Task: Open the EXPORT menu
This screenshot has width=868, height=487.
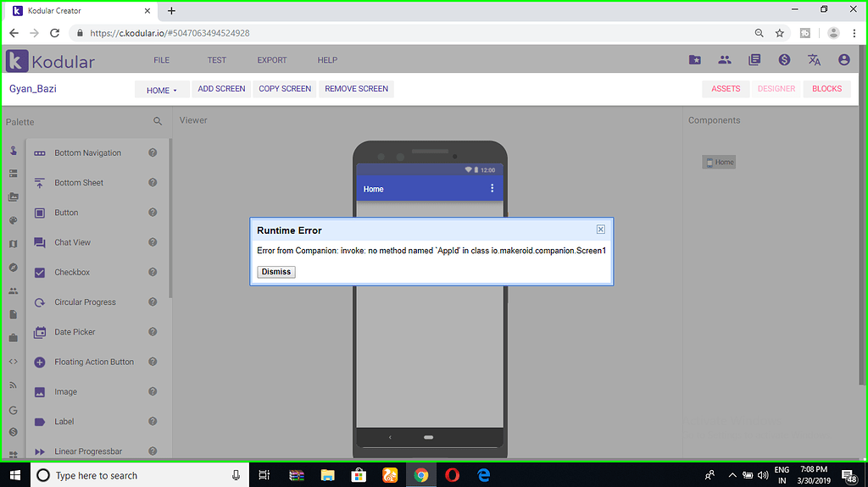Action: (x=272, y=60)
